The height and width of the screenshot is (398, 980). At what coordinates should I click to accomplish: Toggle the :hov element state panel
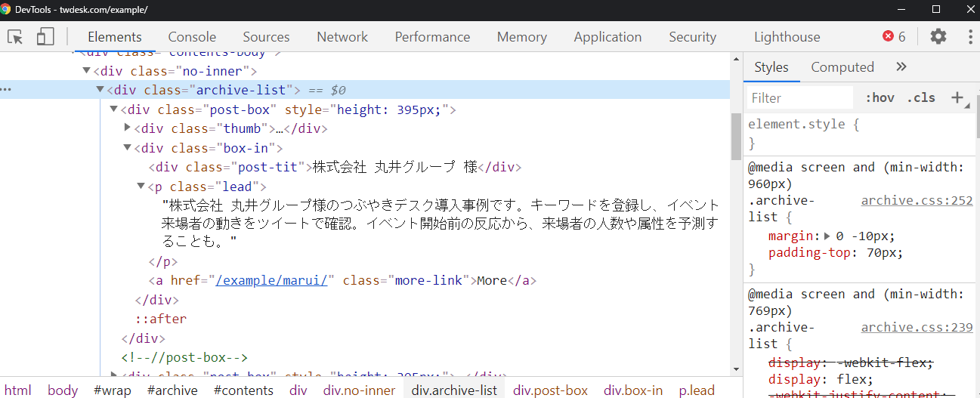pos(880,97)
